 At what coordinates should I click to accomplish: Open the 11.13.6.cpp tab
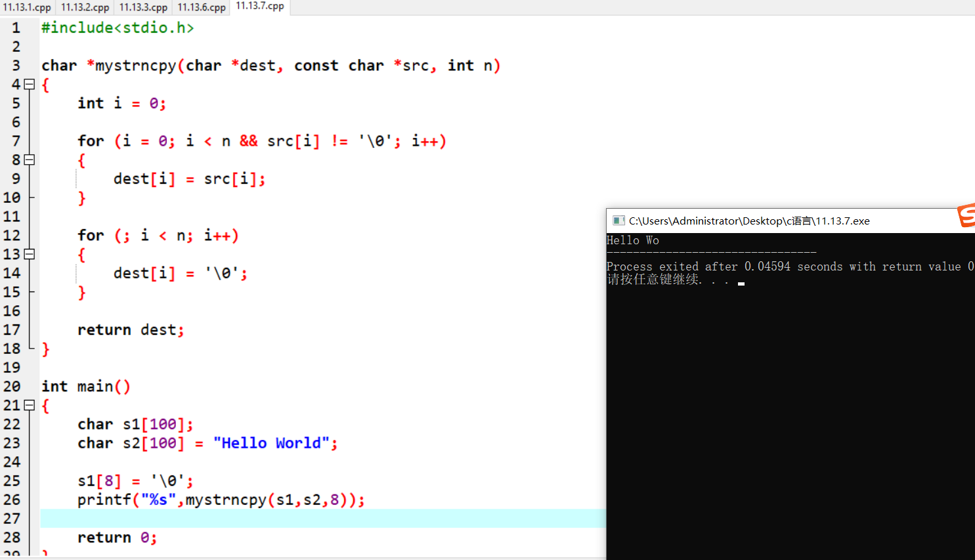click(x=202, y=7)
